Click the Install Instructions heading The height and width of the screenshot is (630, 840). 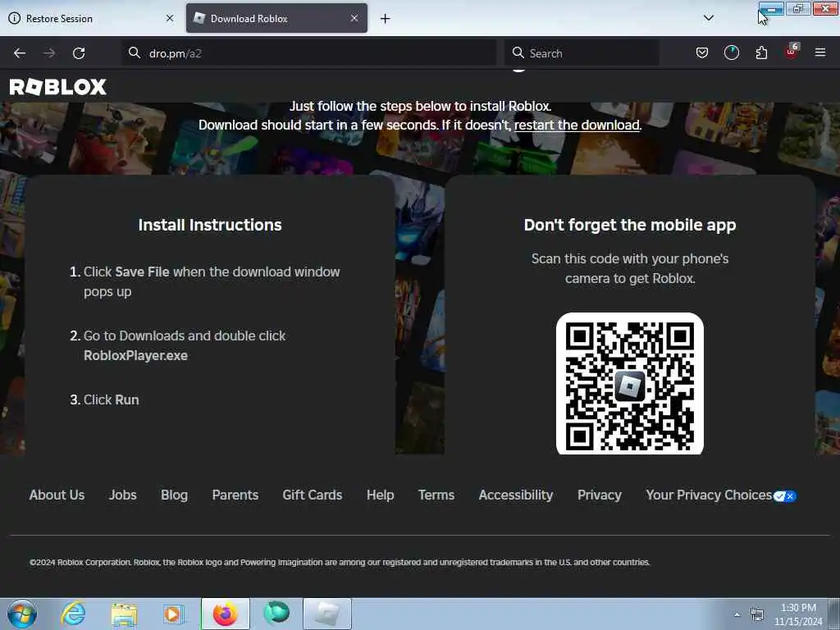point(210,225)
